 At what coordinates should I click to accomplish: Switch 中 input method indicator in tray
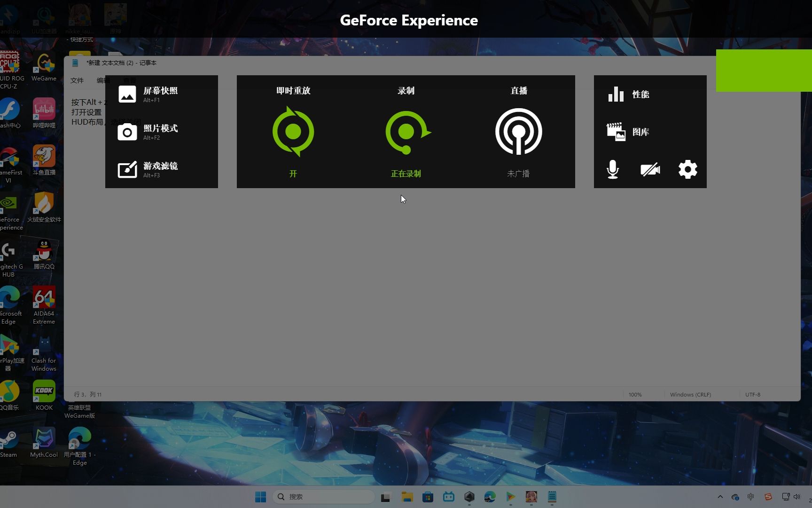pos(751,497)
